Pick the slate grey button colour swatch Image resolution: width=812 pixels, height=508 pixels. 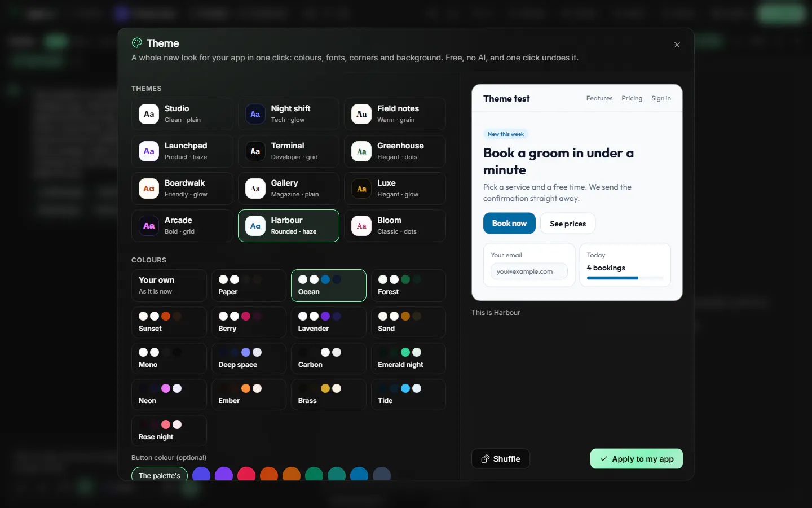(382, 474)
